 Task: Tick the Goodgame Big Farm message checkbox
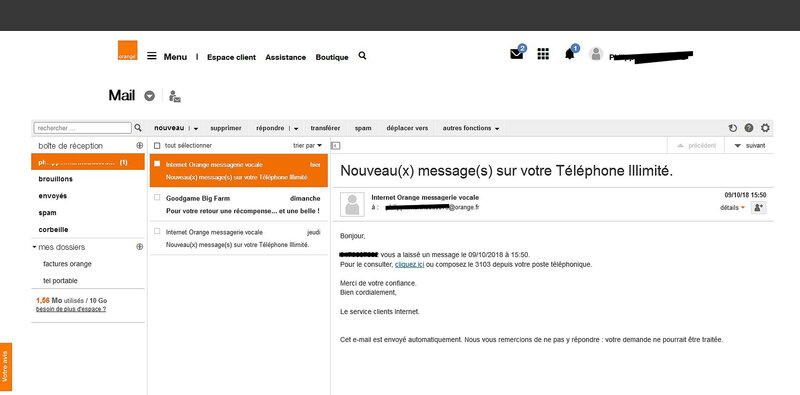pyautogui.click(x=157, y=198)
